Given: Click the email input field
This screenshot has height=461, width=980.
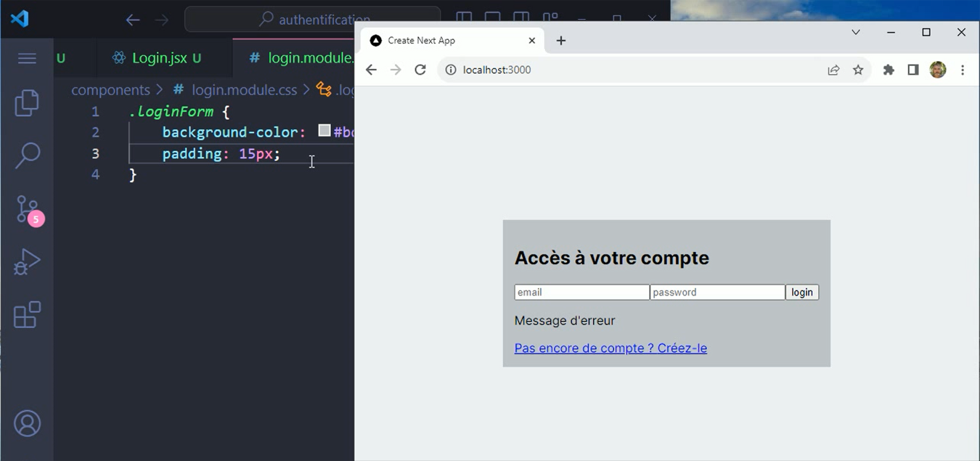Looking at the screenshot, I should [581, 292].
